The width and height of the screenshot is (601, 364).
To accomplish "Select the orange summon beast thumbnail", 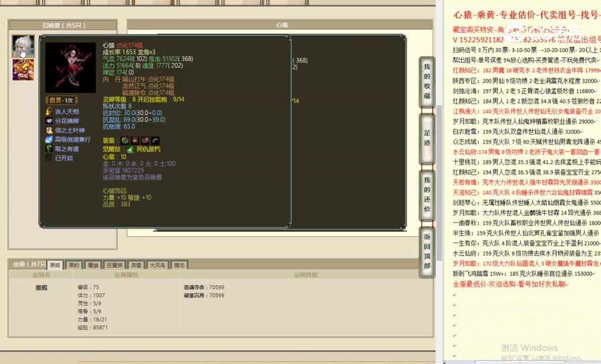I will tap(23, 69).
